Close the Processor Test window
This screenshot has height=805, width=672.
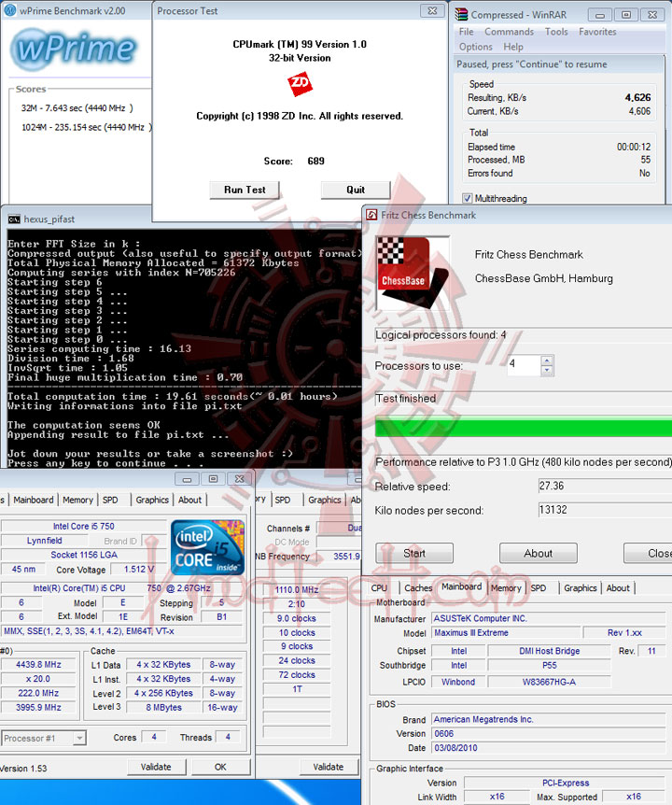point(432,10)
